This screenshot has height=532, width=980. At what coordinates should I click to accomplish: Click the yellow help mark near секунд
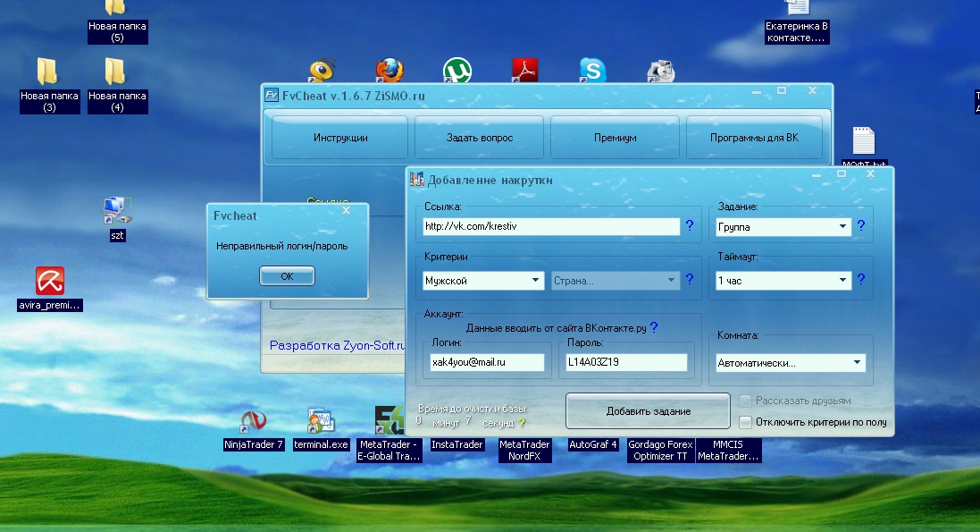click(522, 424)
